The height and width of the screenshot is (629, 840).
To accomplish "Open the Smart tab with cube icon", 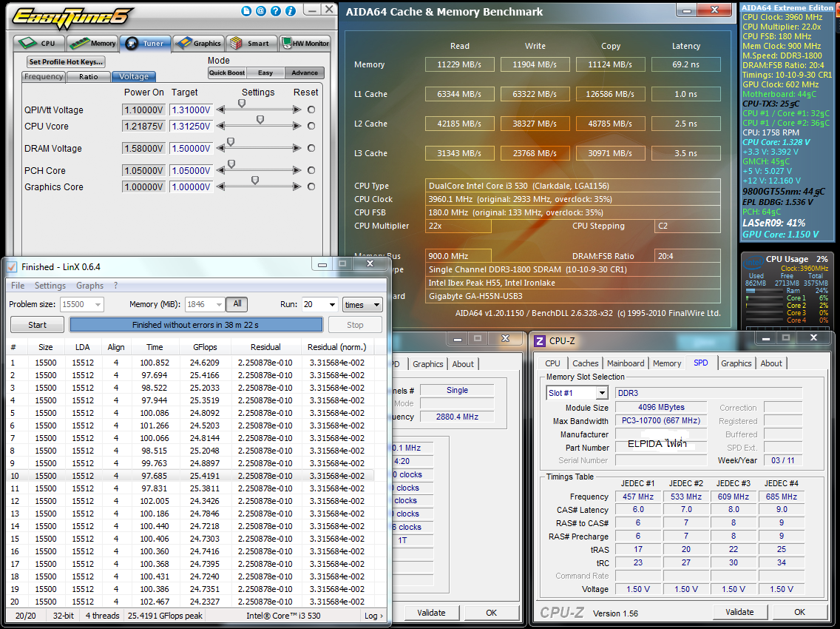I will pyautogui.click(x=251, y=44).
